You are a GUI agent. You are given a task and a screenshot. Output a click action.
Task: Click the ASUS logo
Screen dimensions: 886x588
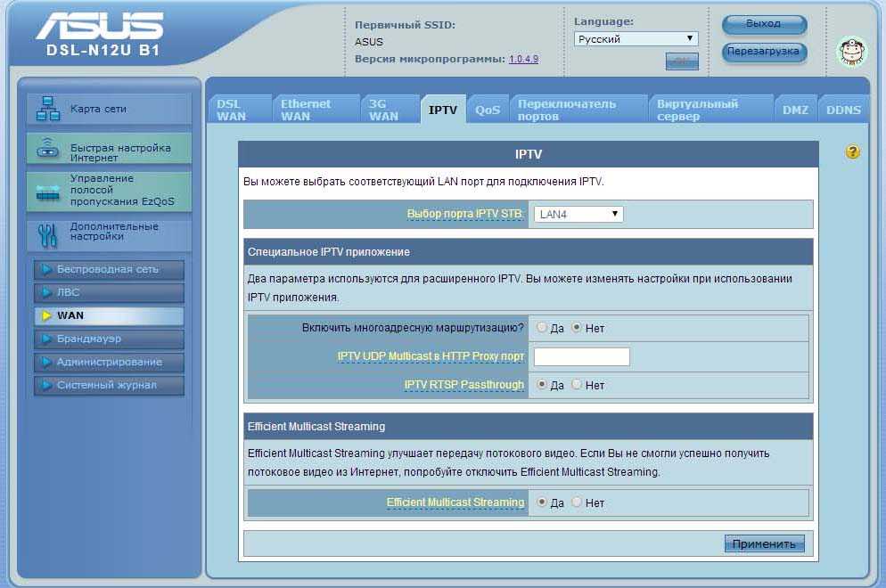coord(100,27)
